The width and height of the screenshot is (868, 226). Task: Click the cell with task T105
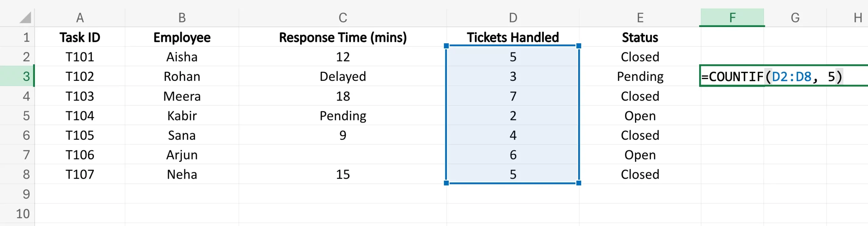80,135
